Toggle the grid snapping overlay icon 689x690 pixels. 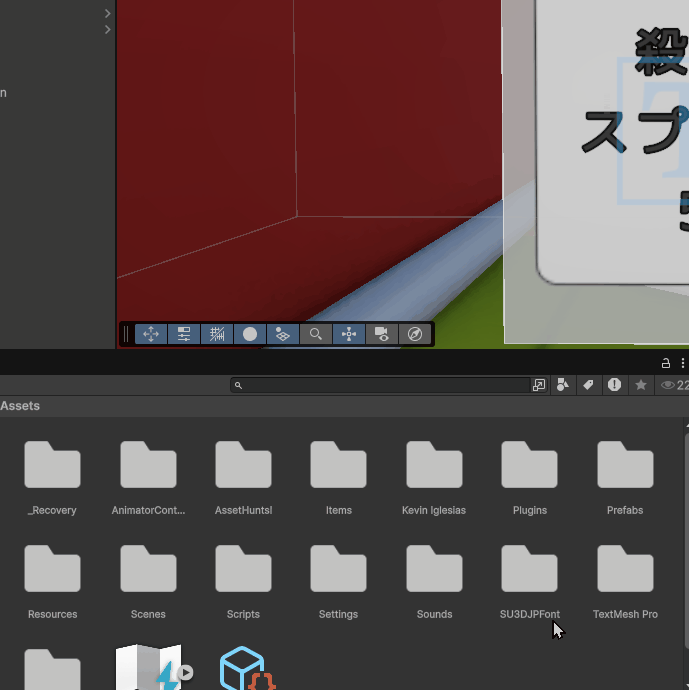[217, 334]
